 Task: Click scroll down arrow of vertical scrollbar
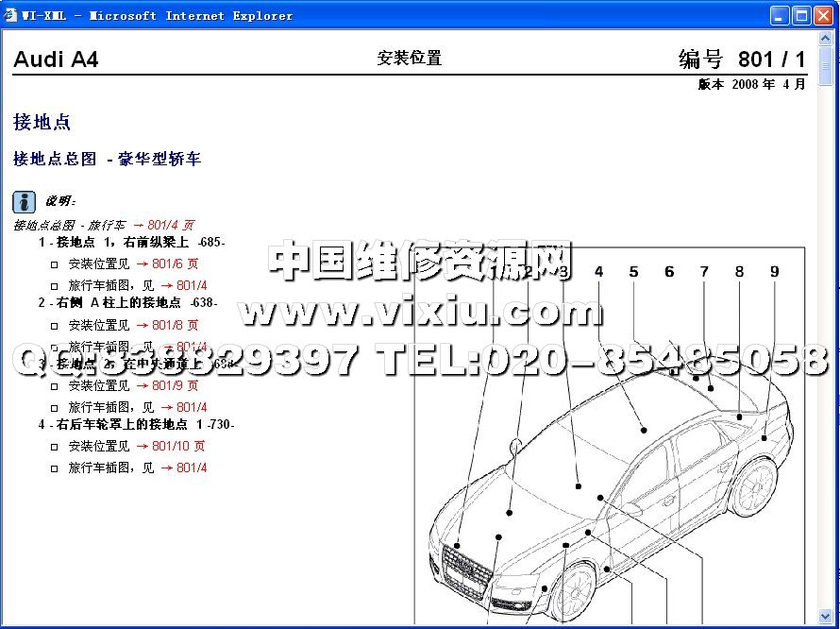[825, 616]
